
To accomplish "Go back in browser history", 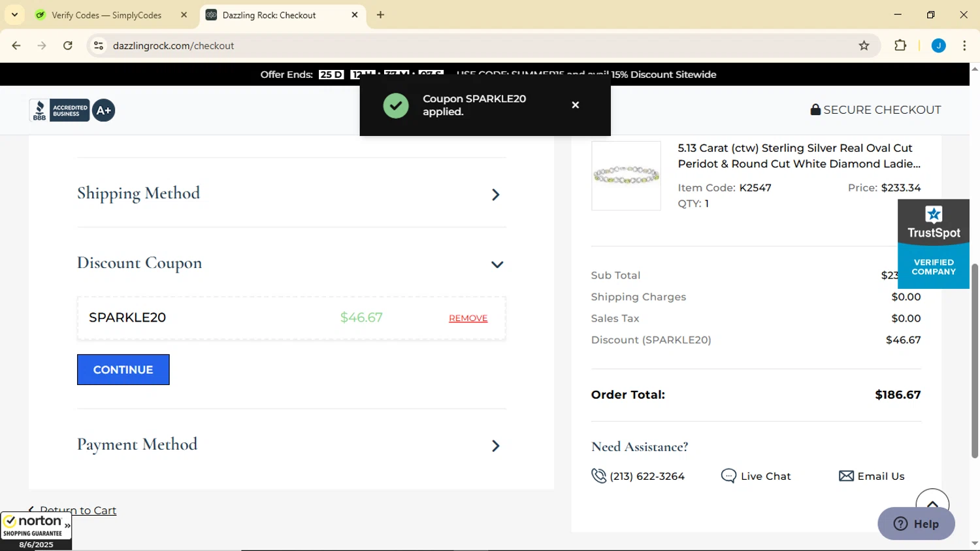I will (16, 46).
